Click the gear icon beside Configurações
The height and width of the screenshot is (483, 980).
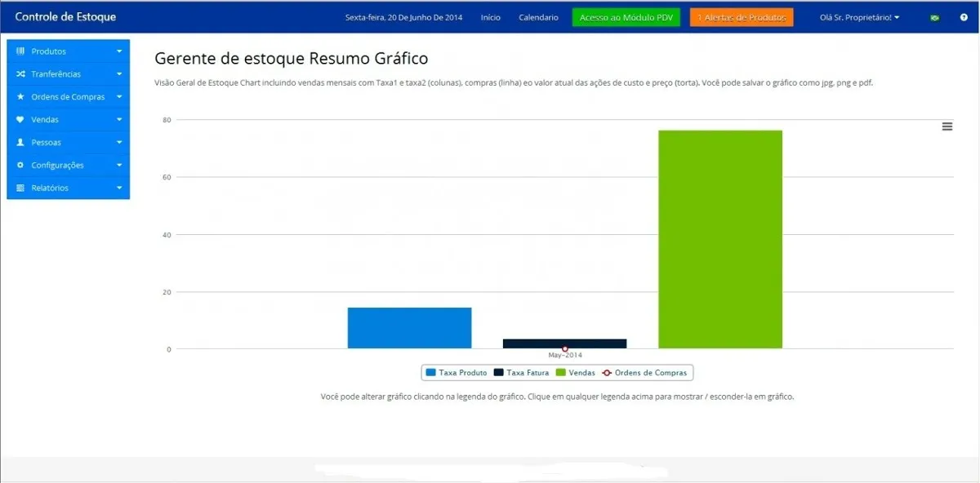pos(20,166)
